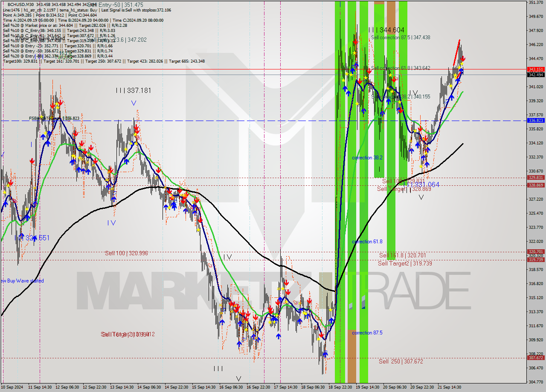Click the 'Sell 100 | 320.996' label
Screen dimensions: 546x392
[126, 253]
